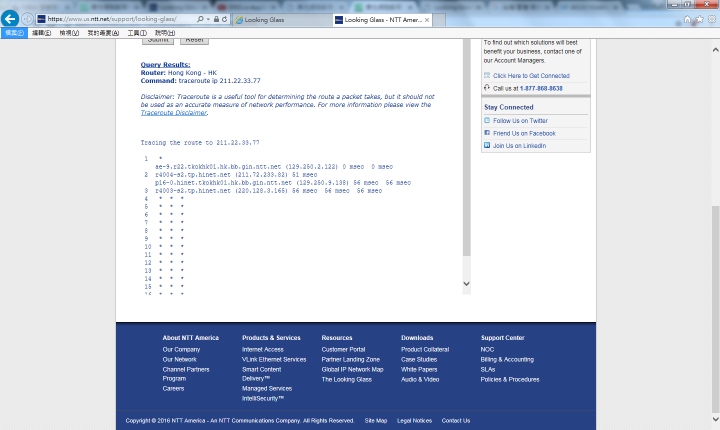This screenshot has width=720, height=430.
Task: Select the Looking Glass - NTT Amer... tab
Action: click(382, 20)
